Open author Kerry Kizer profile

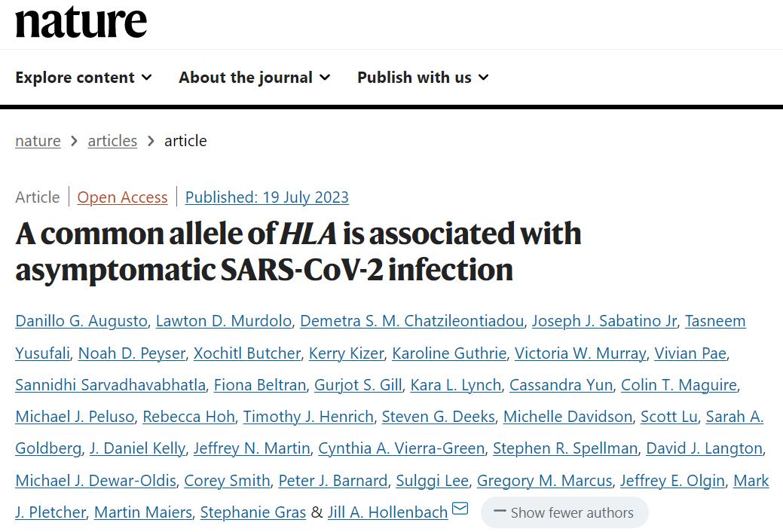click(346, 353)
